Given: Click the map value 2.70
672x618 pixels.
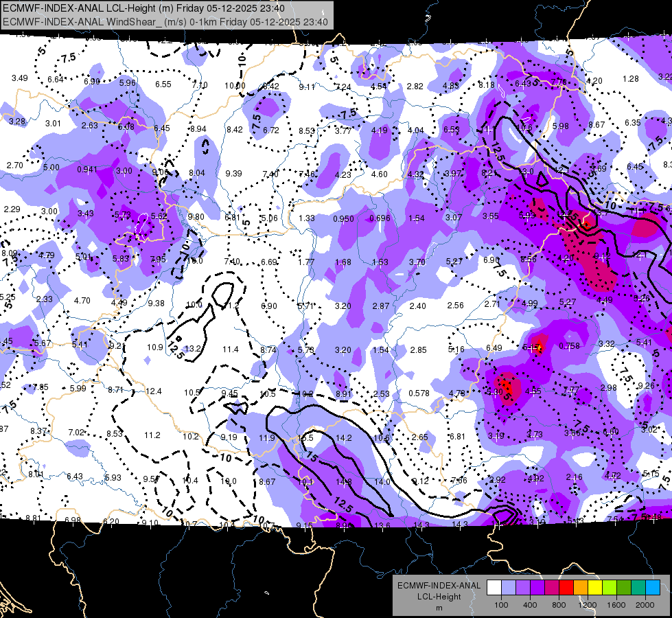Looking at the screenshot, I should (14, 165).
